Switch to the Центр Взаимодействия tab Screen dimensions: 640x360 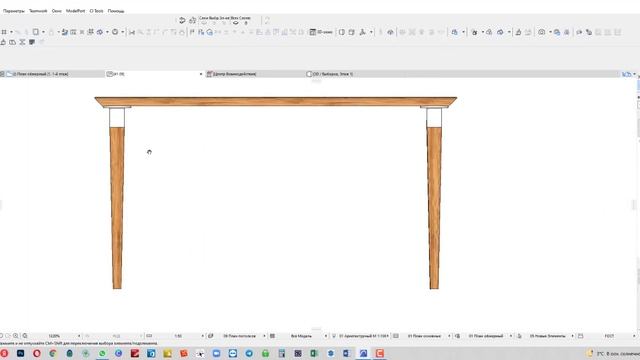[234, 74]
